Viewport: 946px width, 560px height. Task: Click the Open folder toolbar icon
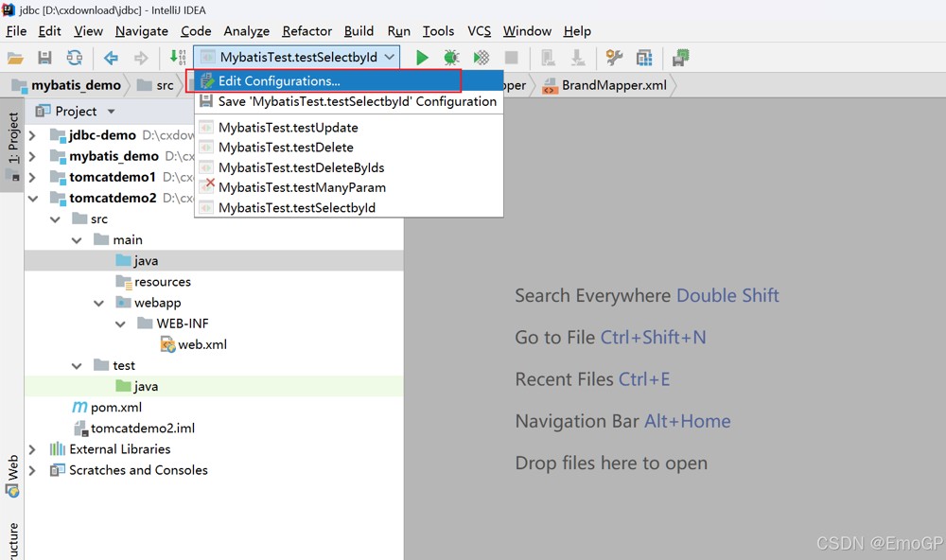click(x=15, y=58)
